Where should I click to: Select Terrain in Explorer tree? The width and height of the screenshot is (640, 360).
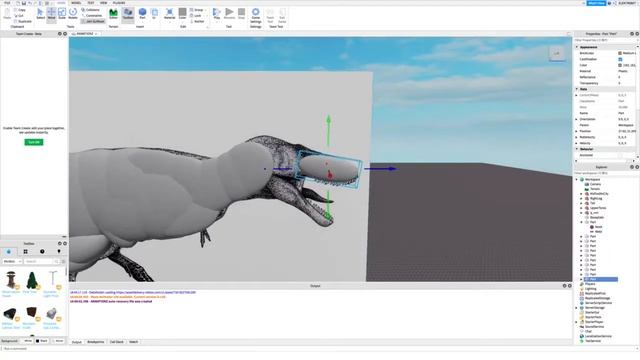coord(595,189)
